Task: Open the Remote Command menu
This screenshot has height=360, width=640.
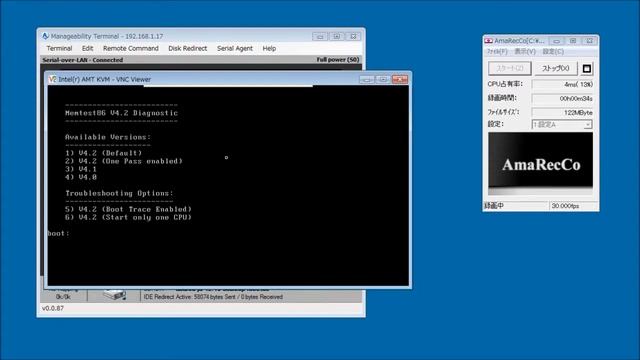Action: coord(131,48)
